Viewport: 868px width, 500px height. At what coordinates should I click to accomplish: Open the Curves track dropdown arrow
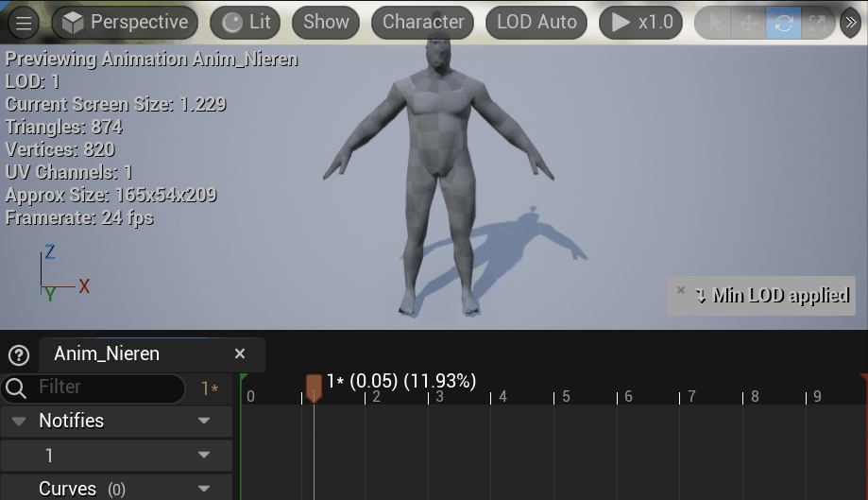[x=204, y=489]
